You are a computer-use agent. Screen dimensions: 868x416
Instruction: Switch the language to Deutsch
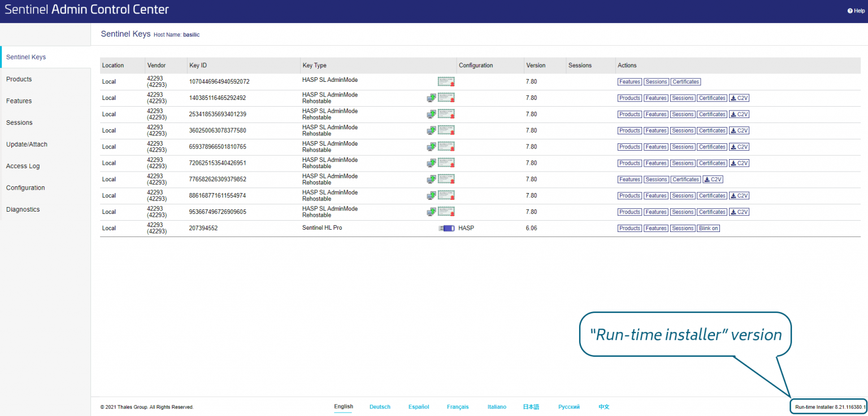[x=380, y=407]
